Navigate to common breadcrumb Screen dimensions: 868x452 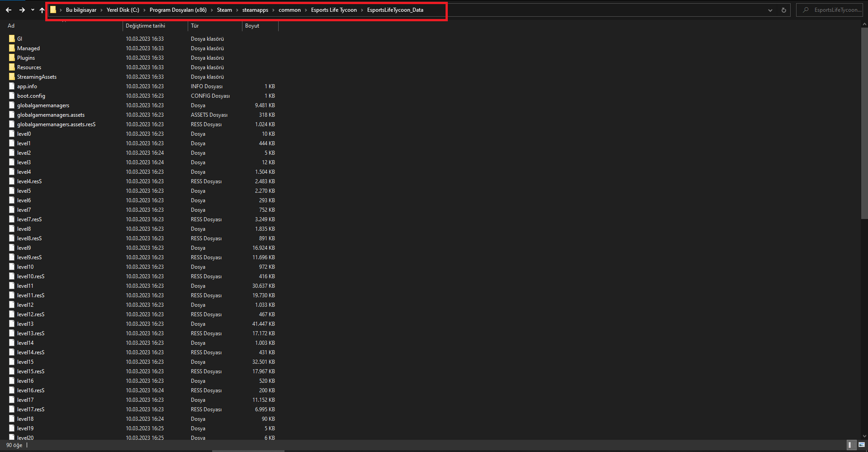coord(289,10)
